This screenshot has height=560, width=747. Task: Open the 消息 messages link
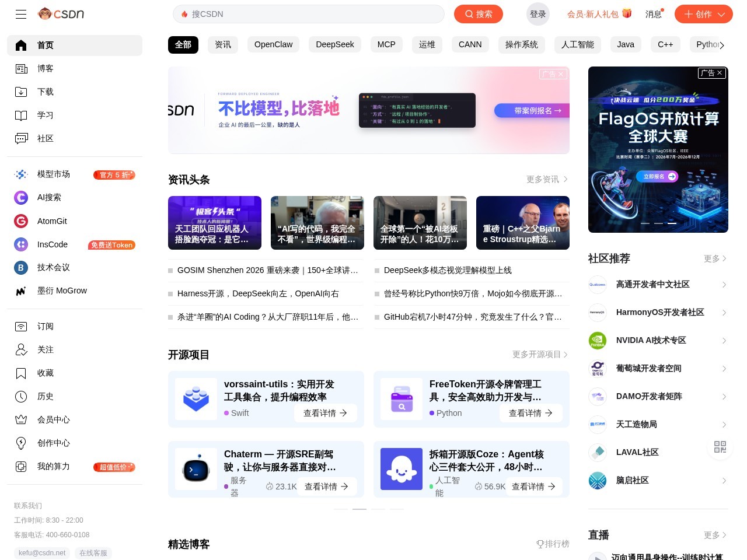(654, 14)
